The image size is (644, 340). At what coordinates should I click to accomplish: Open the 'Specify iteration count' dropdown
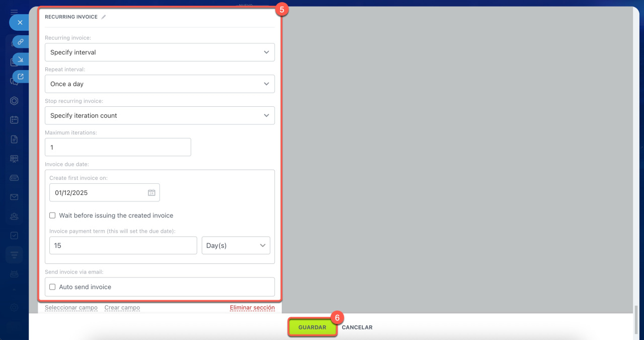159,115
